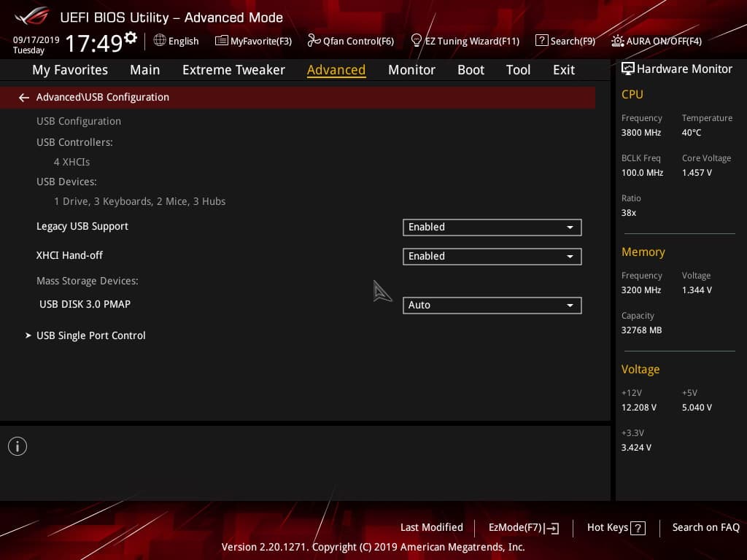The height and width of the screenshot is (560, 747).
Task: Click the USB devices list line
Action: click(x=139, y=201)
